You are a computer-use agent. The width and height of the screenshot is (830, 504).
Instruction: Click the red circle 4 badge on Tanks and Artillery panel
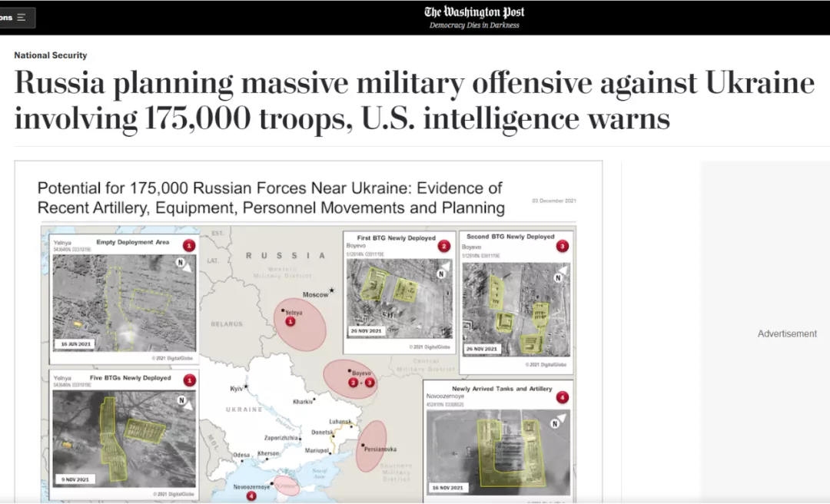click(562, 397)
